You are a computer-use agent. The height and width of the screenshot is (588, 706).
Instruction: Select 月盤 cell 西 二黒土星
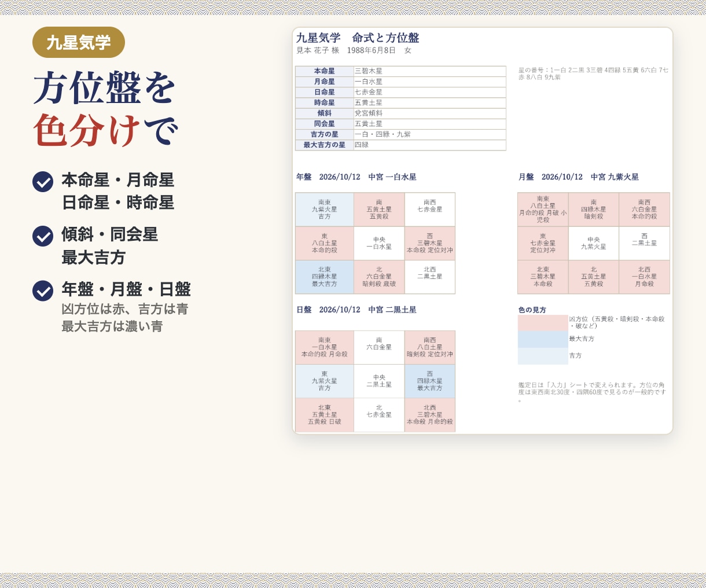tap(645, 243)
